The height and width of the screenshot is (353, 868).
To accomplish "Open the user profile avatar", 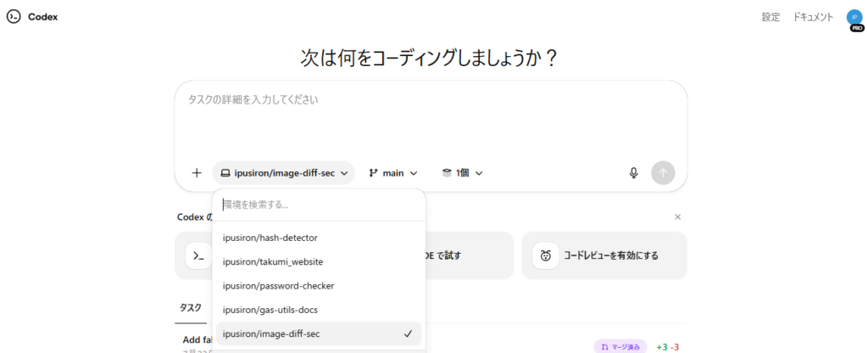I will point(854,18).
